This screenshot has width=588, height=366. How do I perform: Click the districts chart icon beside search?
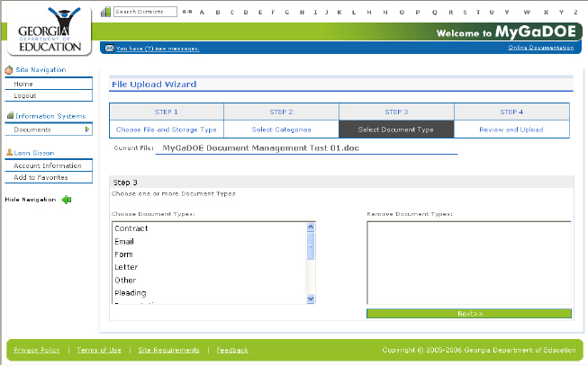point(105,12)
